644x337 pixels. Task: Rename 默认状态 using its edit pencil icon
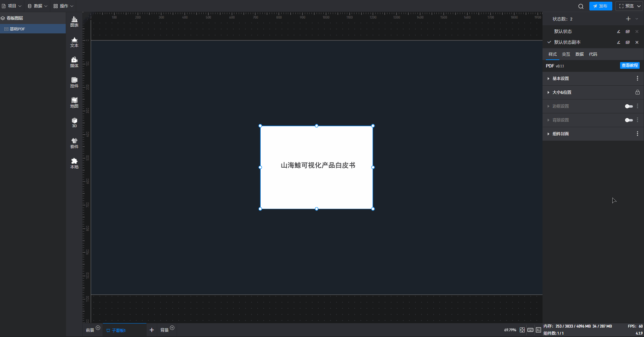[x=618, y=31]
